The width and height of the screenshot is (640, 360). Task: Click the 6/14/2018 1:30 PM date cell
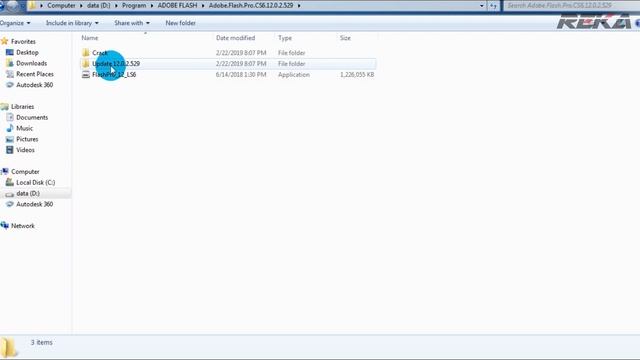pos(241,75)
